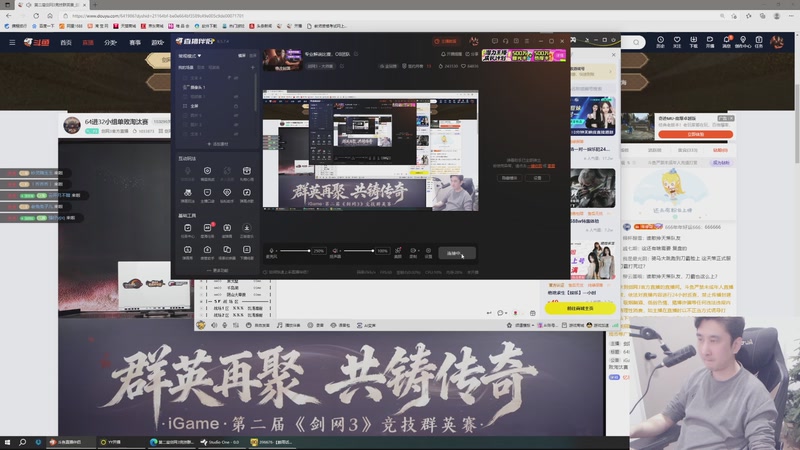Click 剑网3 category tag
The height and width of the screenshot is (450, 800).
tap(320, 66)
